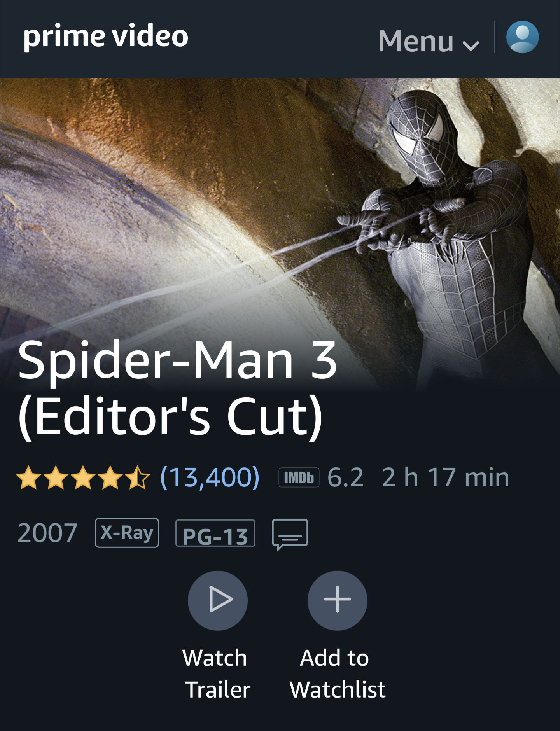
Task: Click the 2 h 17 min runtime text
Action: tap(446, 477)
